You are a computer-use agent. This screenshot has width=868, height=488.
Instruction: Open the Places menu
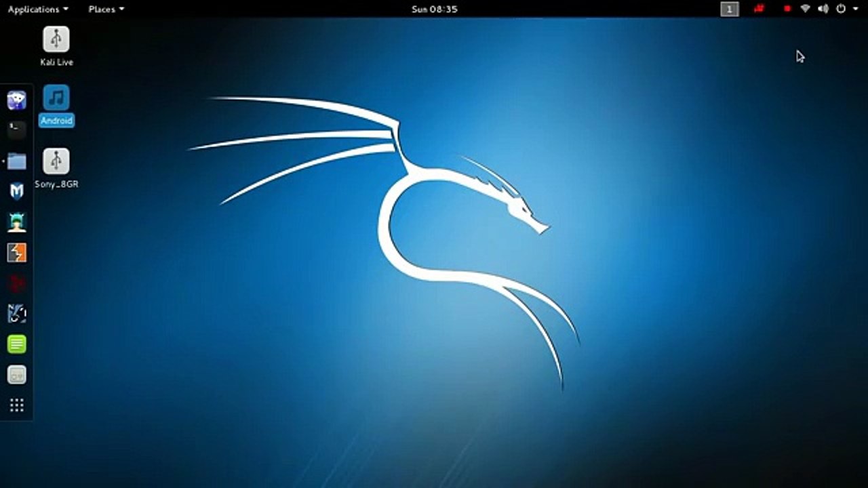click(x=106, y=9)
